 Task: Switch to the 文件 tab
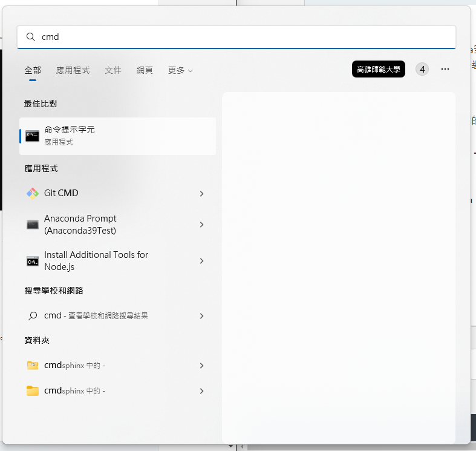[x=113, y=70]
